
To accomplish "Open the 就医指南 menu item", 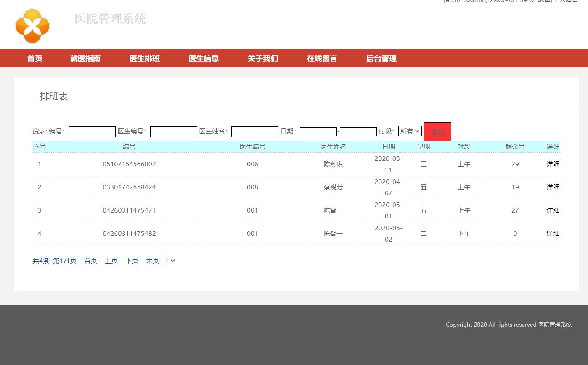I will pos(86,59).
